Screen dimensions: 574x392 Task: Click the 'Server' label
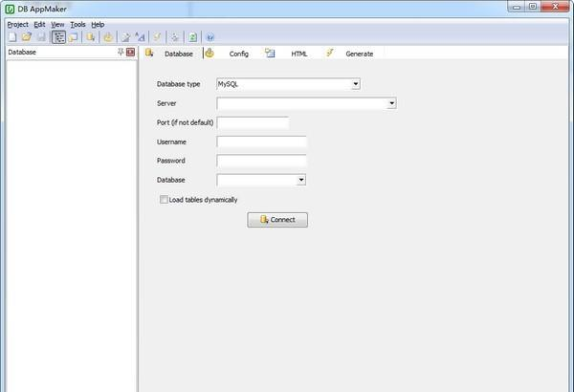[x=166, y=103]
